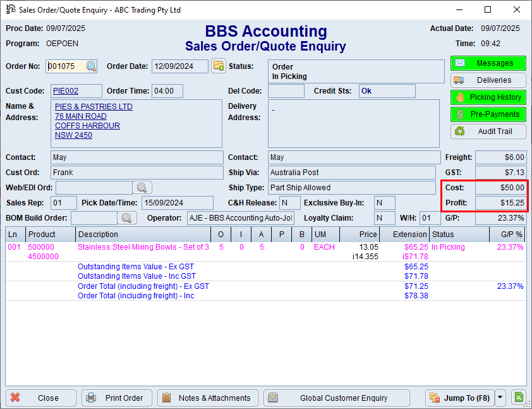
Task: Click into the Order No input field
Action: click(x=66, y=66)
